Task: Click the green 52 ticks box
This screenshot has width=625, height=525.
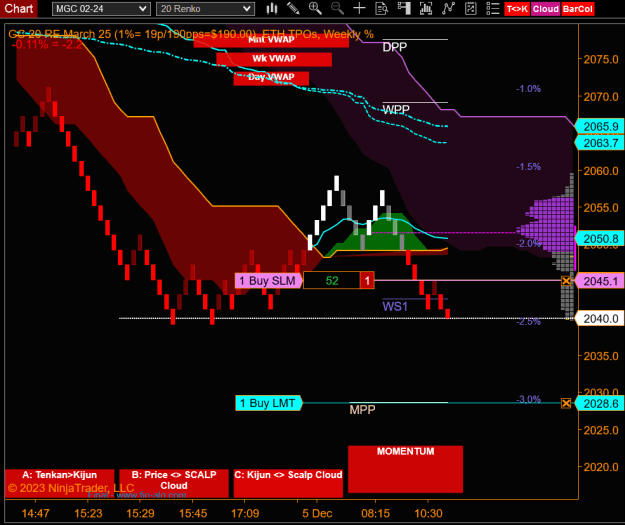Action: click(332, 281)
